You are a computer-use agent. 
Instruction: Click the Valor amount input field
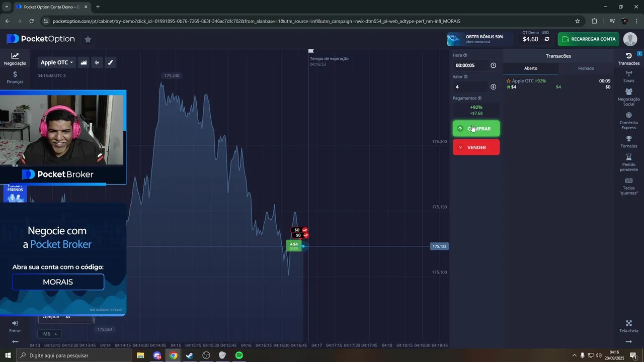[471, 87]
